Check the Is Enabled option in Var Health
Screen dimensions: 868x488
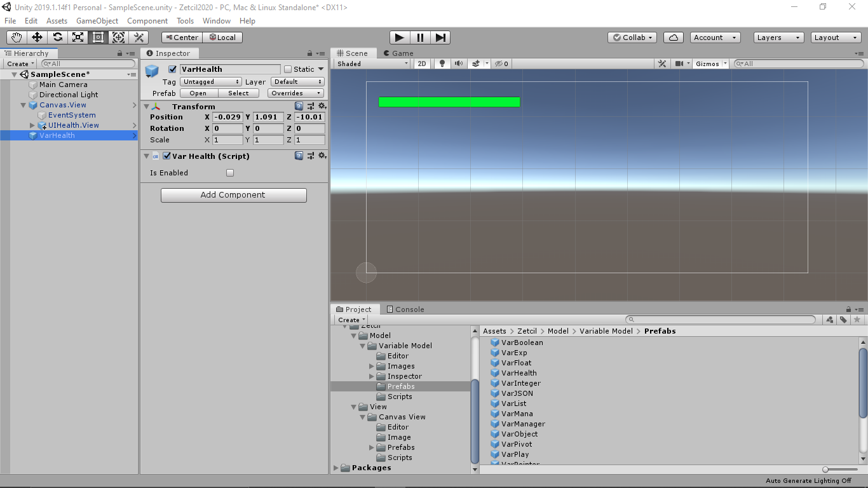tap(229, 172)
